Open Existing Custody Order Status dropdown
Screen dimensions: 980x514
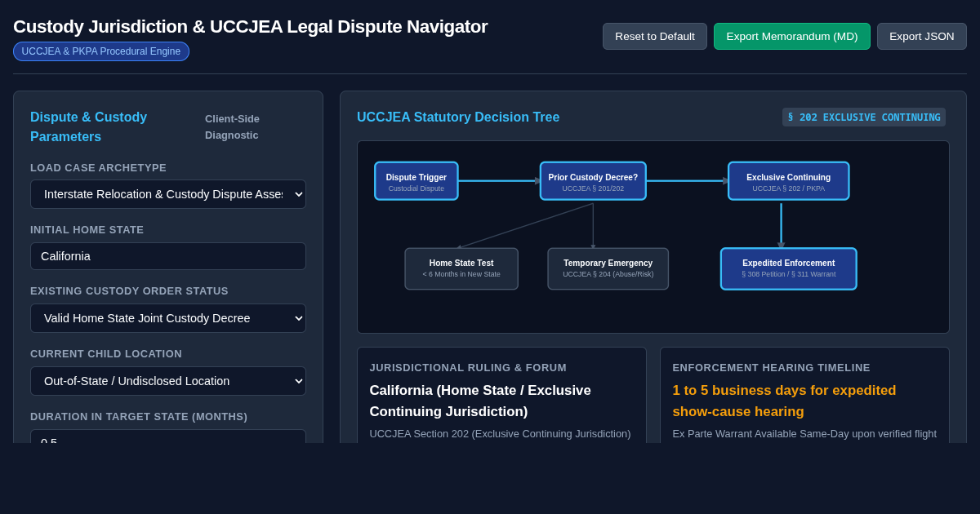168,318
